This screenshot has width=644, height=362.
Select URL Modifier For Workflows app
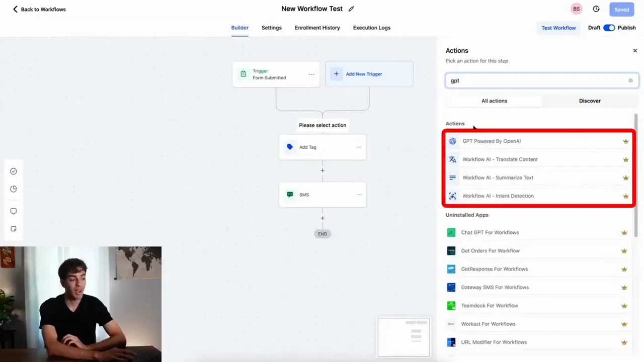(x=538, y=342)
